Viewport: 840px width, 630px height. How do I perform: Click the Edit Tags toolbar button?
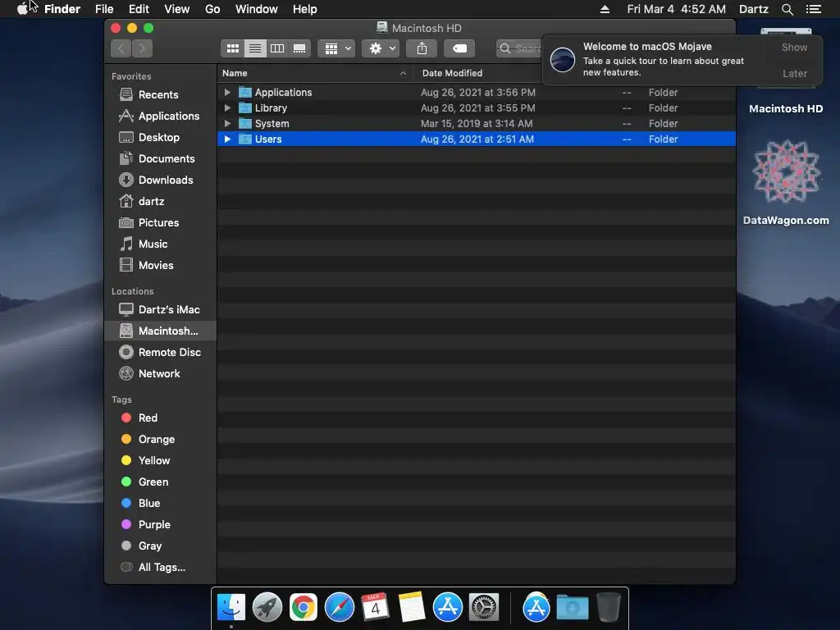pyautogui.click(x=459, y=48)
